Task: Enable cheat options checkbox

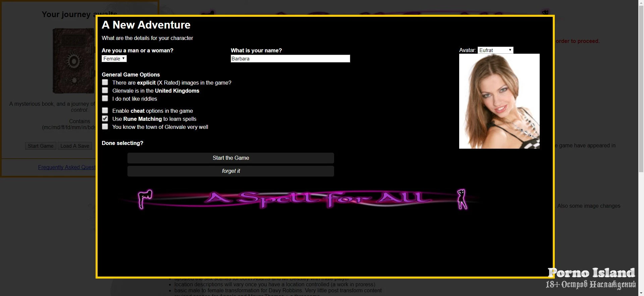Action: (105, 110)
